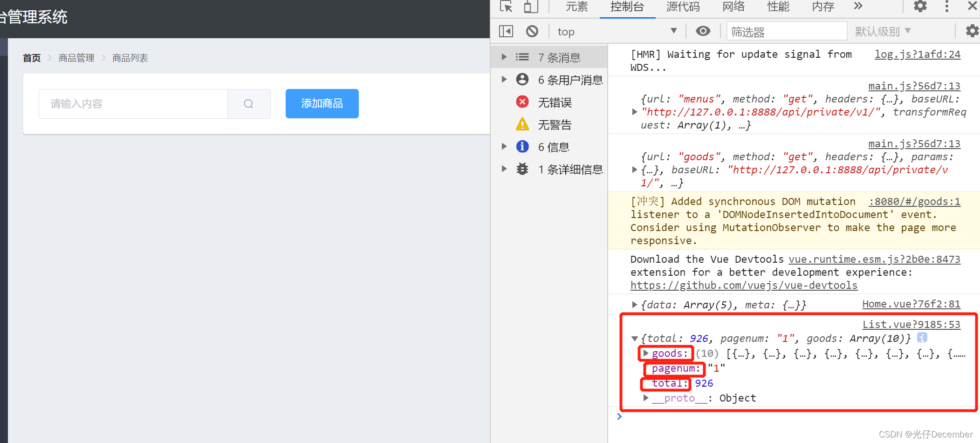Image resolution: width=980 pixels, height=443 pixels.
Task: Open the github vue-devtools URL
Action: [x=744, y=285]
